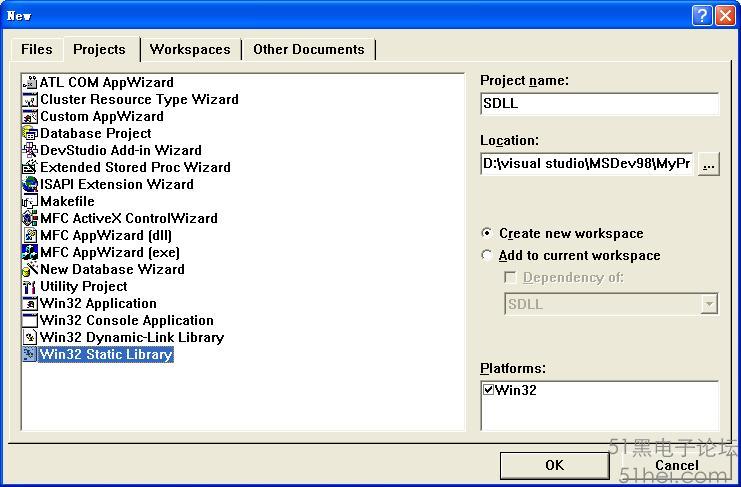Screen dimensions: 741x487
Task: Select Add to current workspace option
Action: [486, 255]
